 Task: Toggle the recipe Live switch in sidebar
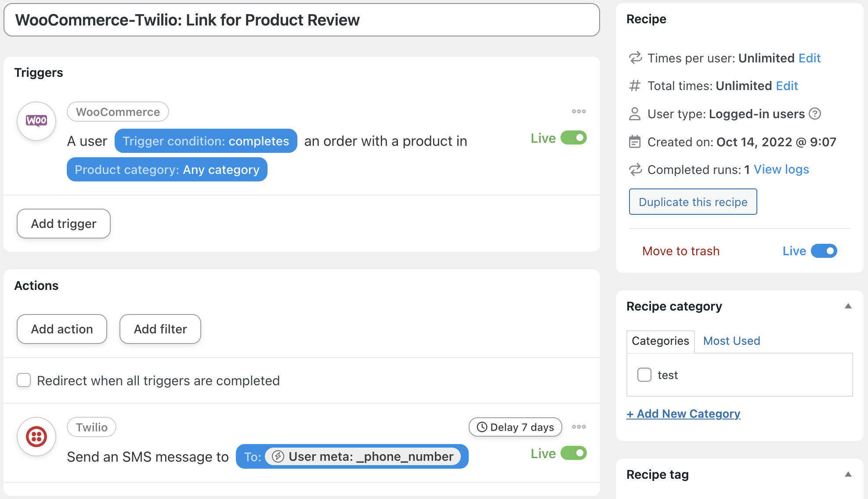pos(824,251)
